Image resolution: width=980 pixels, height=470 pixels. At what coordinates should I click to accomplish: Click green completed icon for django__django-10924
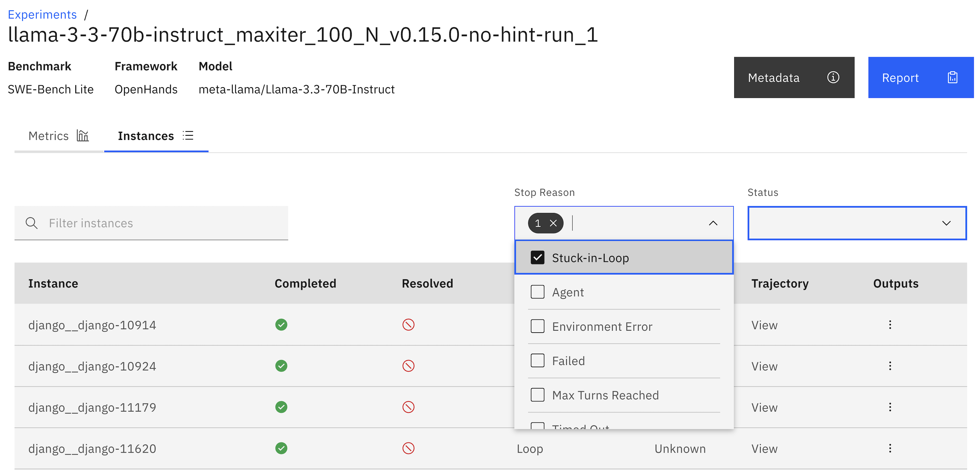point(281,366)
